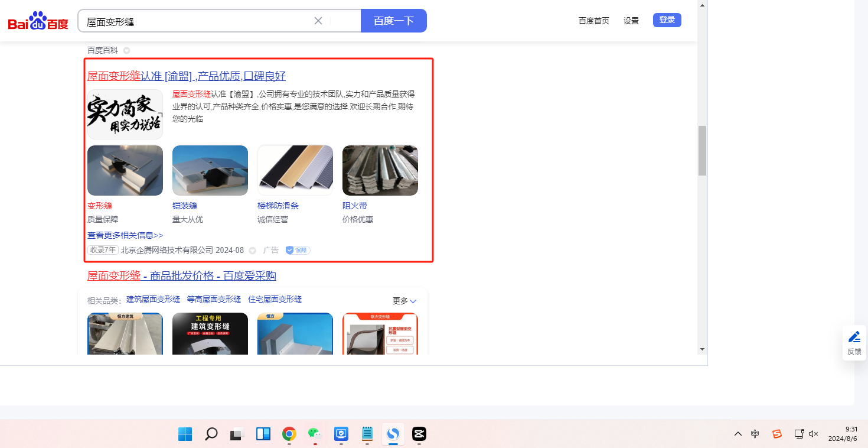Open 屋面变形缝 - 商品批发价格 - 百度爱采购 link
868x448 pixels.
click(x=182, y=276)
